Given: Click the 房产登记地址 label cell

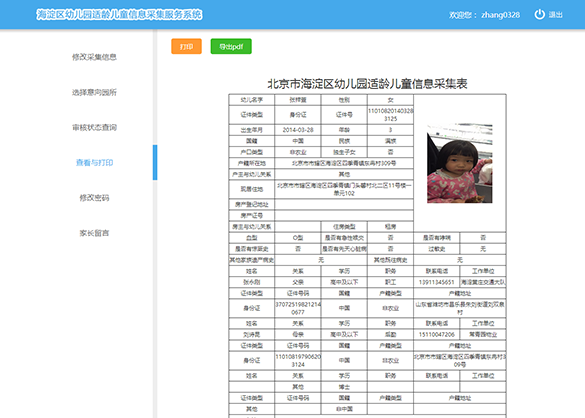Looking at the screenshot, I should pos(251,204).
